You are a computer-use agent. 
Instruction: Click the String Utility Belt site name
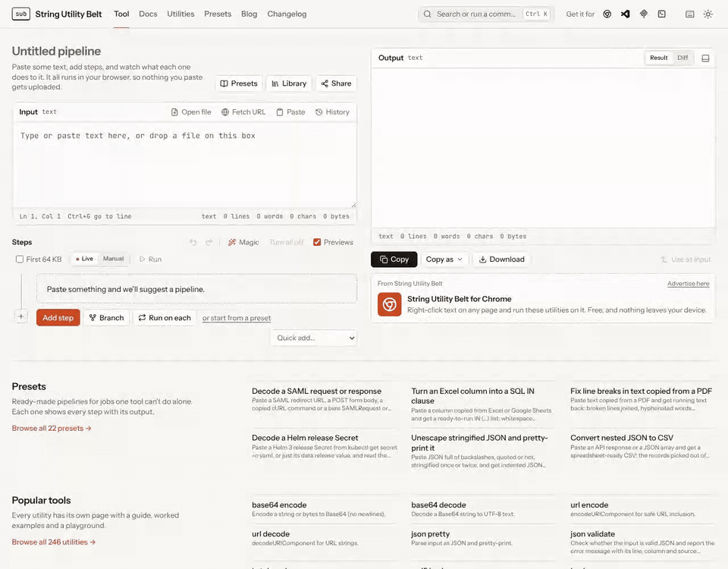coord(68,14)
